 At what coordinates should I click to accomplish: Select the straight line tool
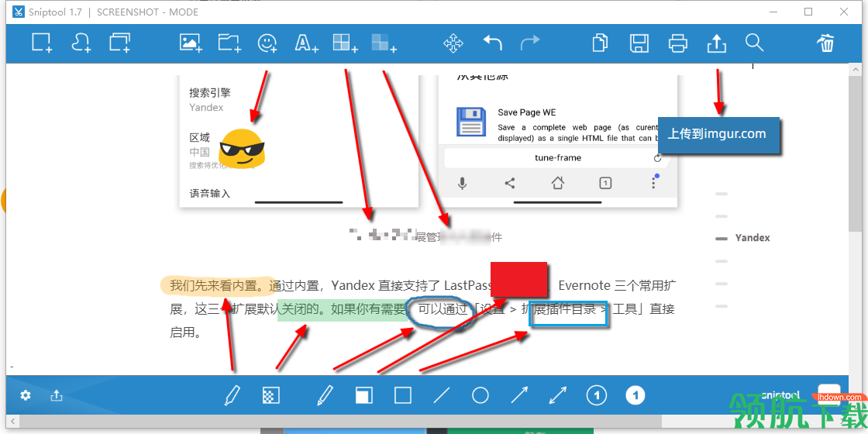coord(441,395)
